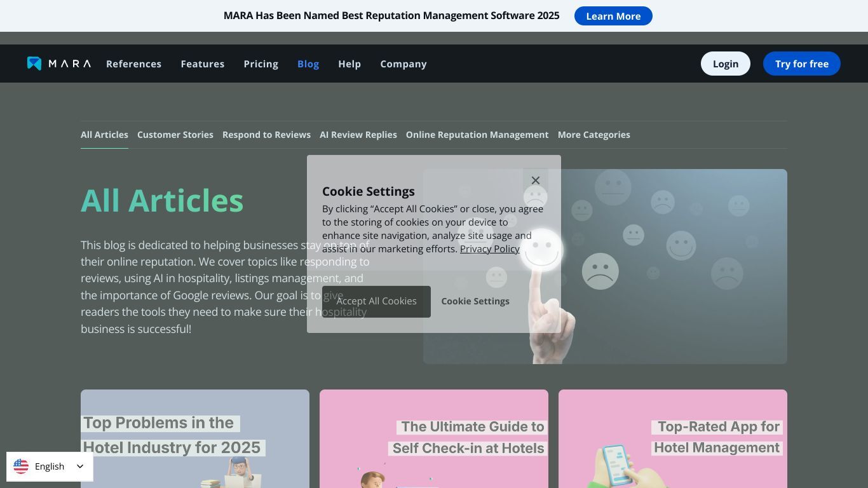This screenshot has width=868, height=488.
Task: Click the MARA logo in the navbar
Action: [x=59, y=64]
